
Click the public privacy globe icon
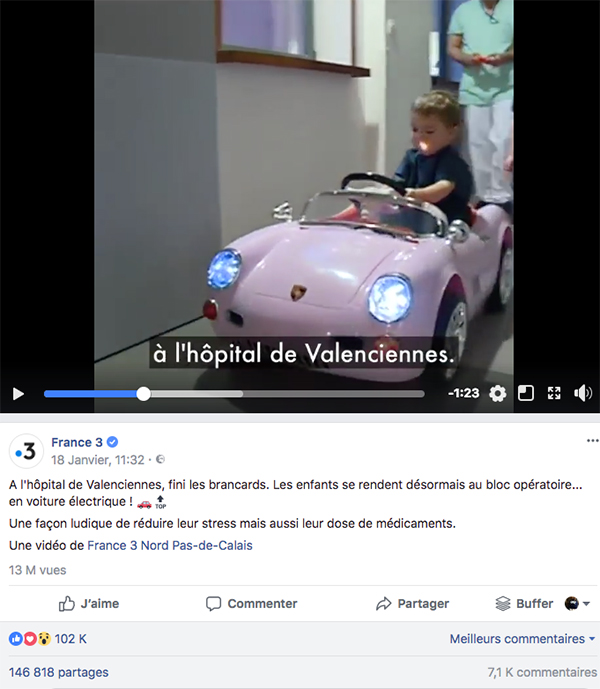pyautogui.click(x=160, y=459)
